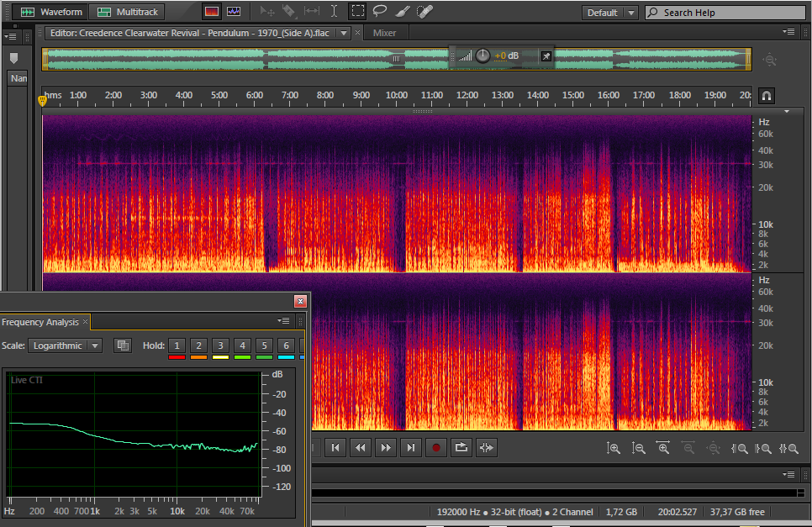This screenshot has width=812, height=527.
Task: Toggle the Spectral Pitch Display
Action: pos(234,12)
